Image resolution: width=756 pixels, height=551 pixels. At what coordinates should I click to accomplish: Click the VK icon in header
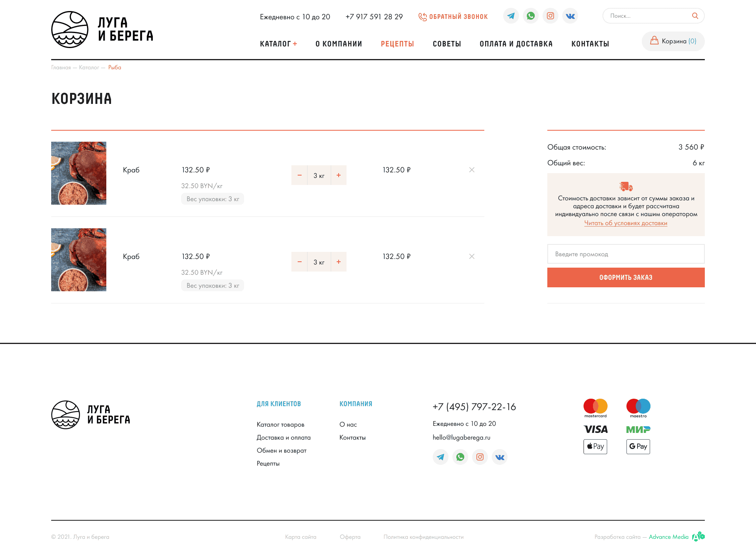(x=570, y=16)
